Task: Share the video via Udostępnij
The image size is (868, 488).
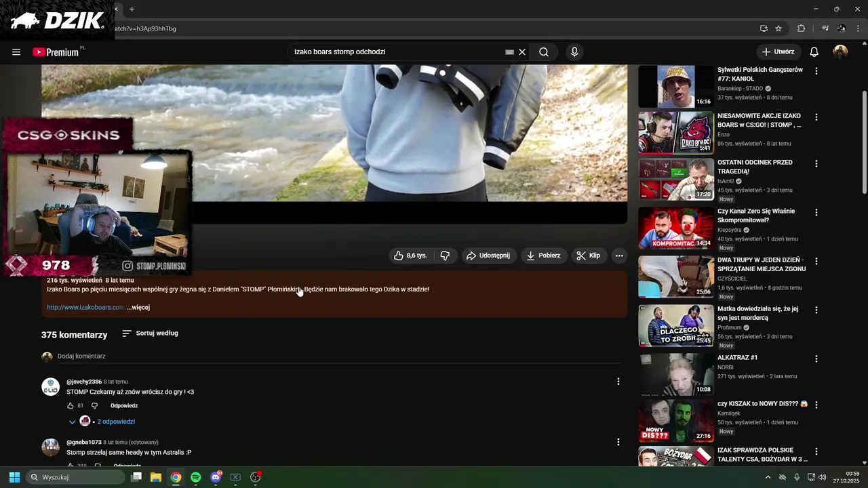Action: (488, 256)
